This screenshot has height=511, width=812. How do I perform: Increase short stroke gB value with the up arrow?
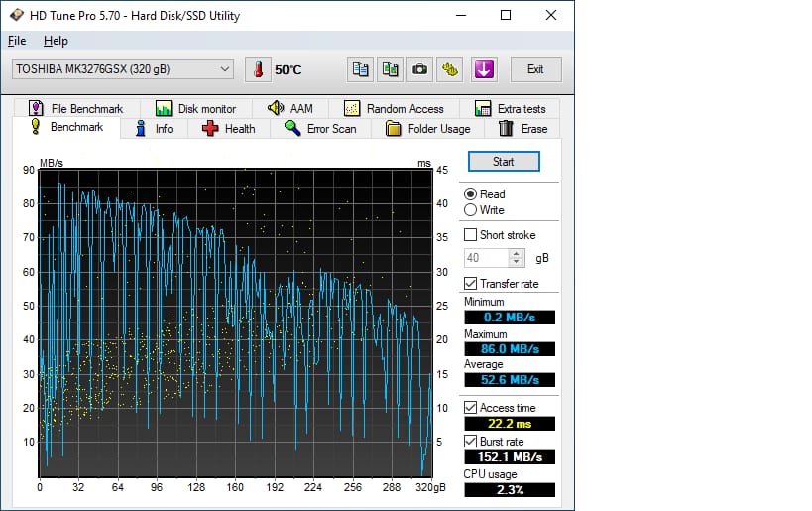tap(516, 254)
